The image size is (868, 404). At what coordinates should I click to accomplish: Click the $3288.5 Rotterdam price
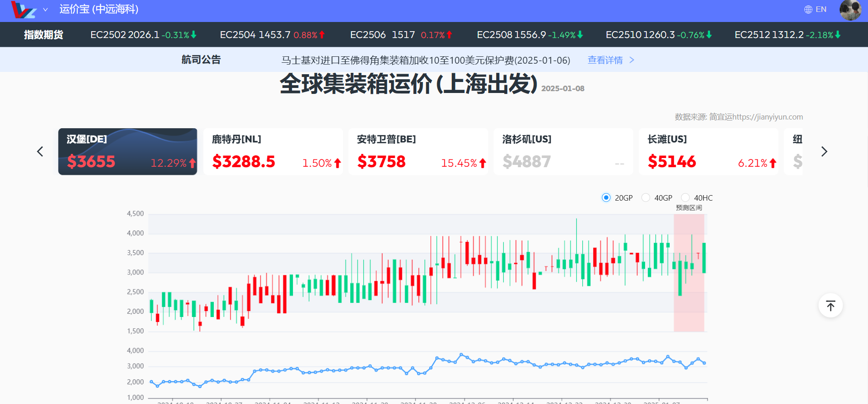click(244, 162)
